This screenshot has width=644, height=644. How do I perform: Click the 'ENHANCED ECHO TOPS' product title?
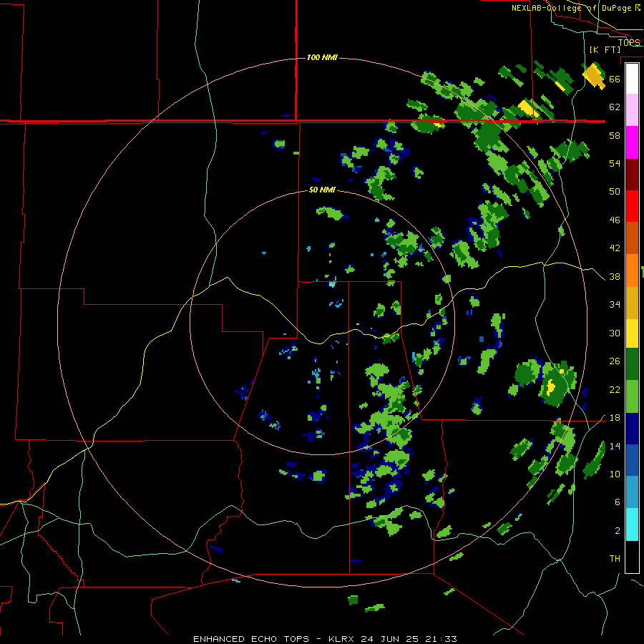[x=251, y=639]
